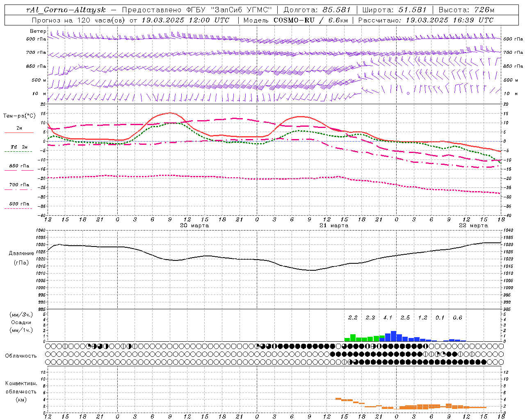
Task: Click the 0.1 precipitation total value
Action: [x=440, y=317]
